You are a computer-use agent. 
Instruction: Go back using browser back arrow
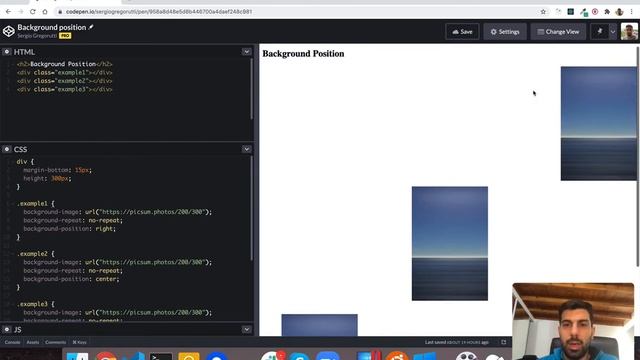(x=8, y=11)
